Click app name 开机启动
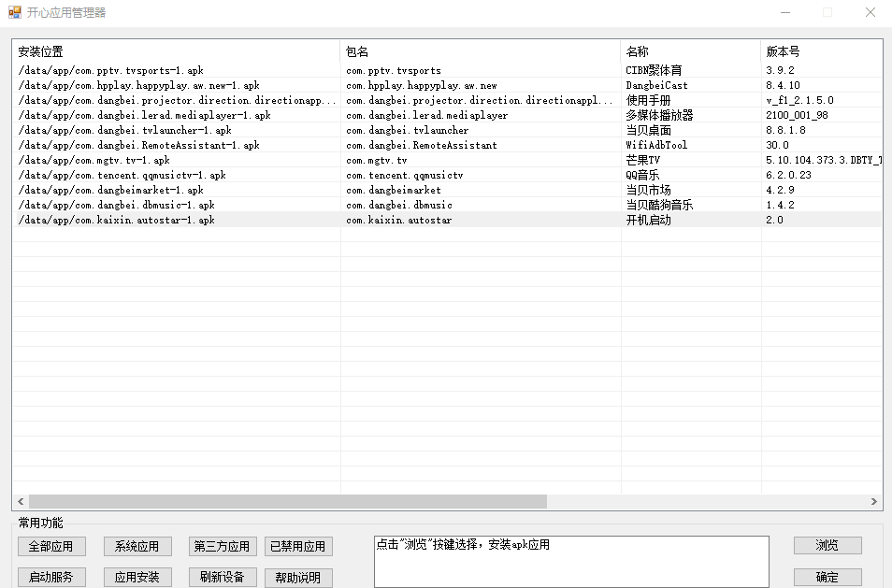The height and width of the screenshot is (588, 892). 649,220
